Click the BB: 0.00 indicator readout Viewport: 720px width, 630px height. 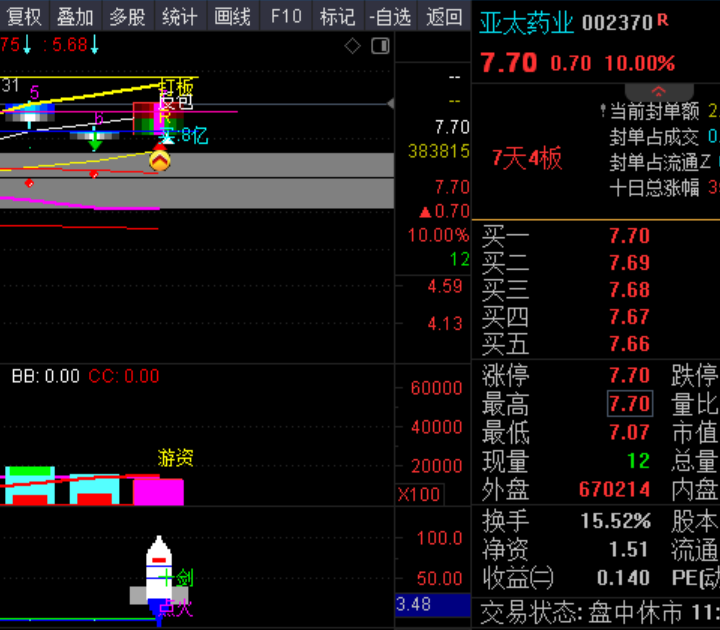point(45,377)
